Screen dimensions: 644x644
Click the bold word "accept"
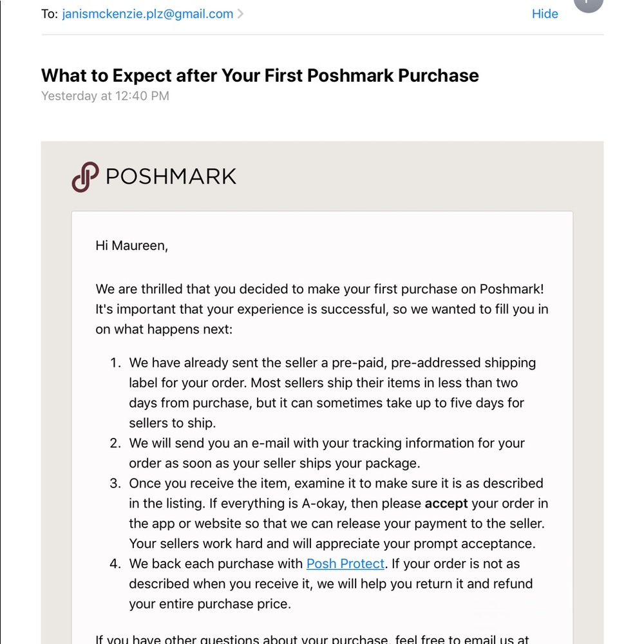pyautogui.click(x=446, y=504)
